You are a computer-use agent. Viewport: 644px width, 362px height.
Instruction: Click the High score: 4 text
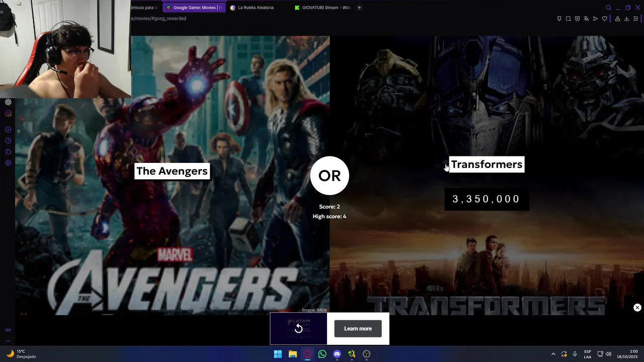(x=330, y=216)
